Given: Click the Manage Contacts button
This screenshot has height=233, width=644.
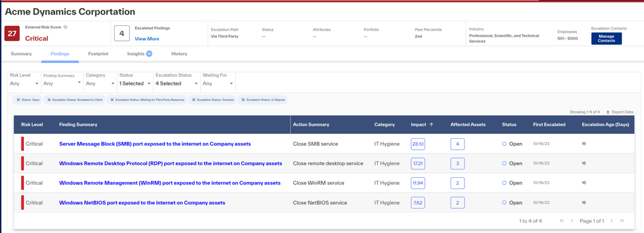Looking at the screenshot, I should (x=606, y=38).
